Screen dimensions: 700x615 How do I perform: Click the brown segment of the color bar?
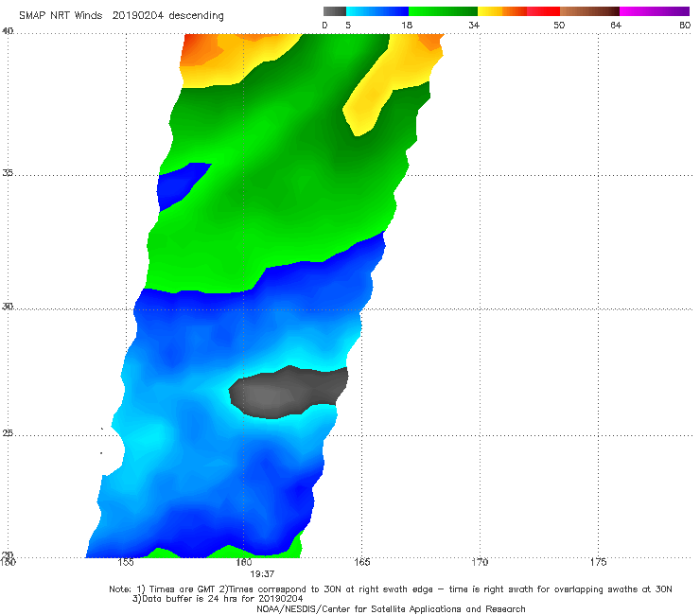pos(589,11)
